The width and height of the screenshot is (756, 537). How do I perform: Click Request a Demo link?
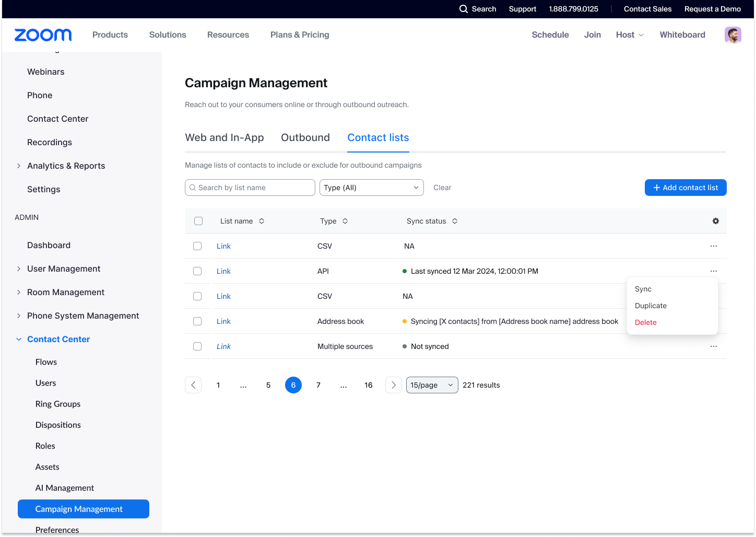713,9
